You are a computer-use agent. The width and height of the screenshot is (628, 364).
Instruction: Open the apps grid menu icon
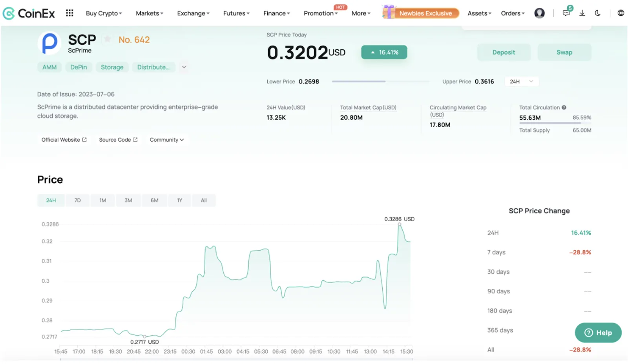click(x=69, y=13)
